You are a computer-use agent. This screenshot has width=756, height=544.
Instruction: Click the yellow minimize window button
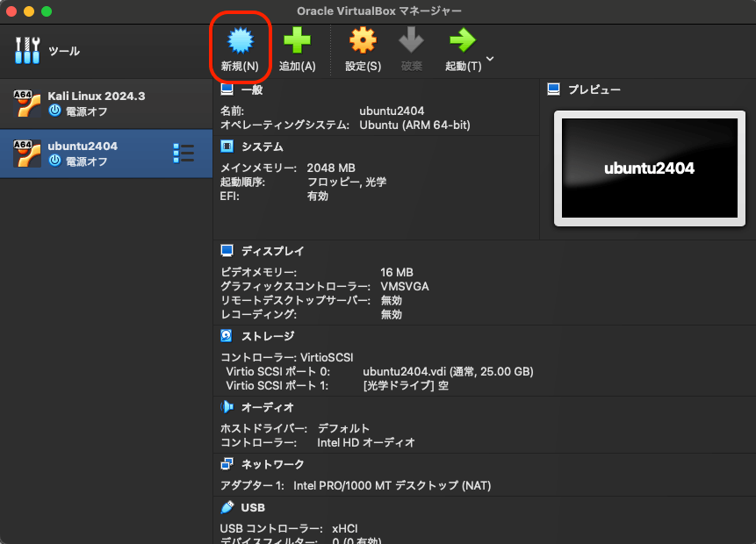coord(29,11)
